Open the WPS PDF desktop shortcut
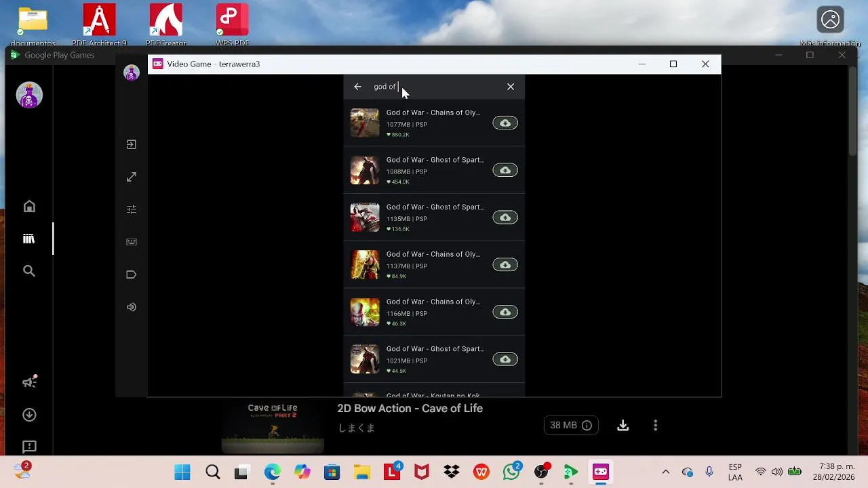This screenshot has width=868, height=488. pyautogui.click(x=233, y=24)
